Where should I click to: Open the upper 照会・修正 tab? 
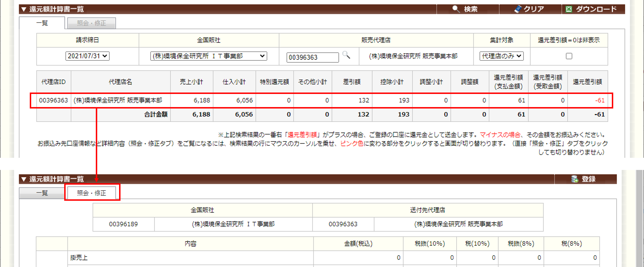pos(91,23)
